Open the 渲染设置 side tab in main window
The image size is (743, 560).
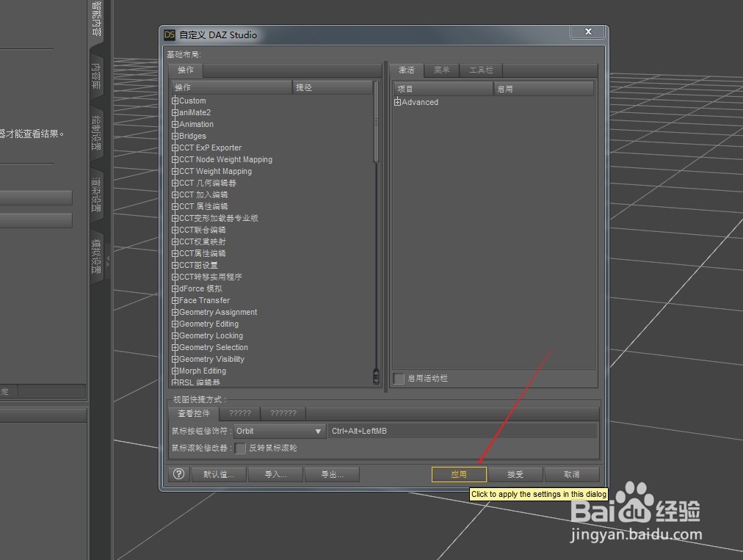96,194
